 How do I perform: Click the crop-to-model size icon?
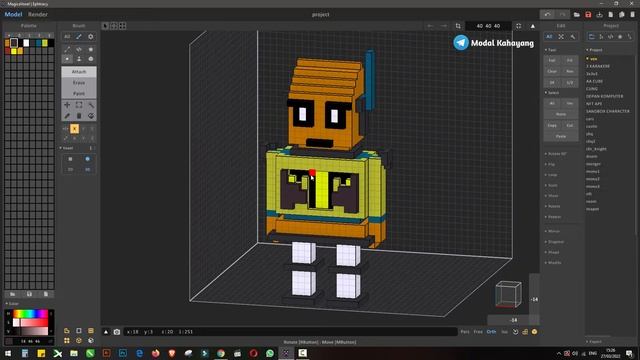coord(458,26)
